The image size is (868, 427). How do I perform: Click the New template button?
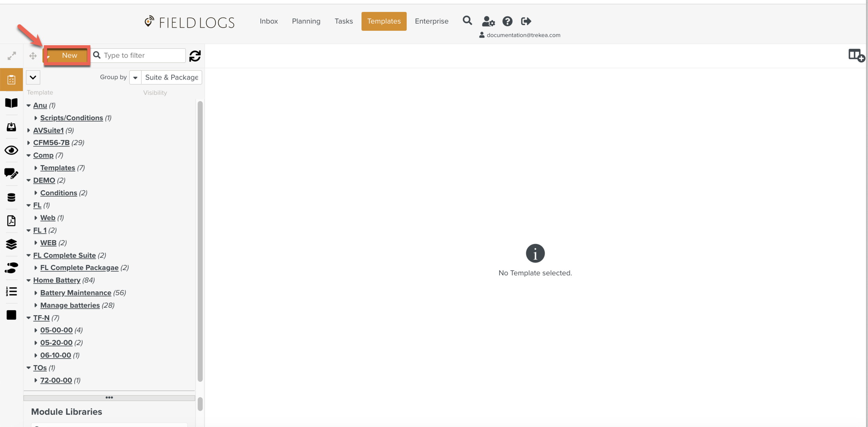[69, 56]
